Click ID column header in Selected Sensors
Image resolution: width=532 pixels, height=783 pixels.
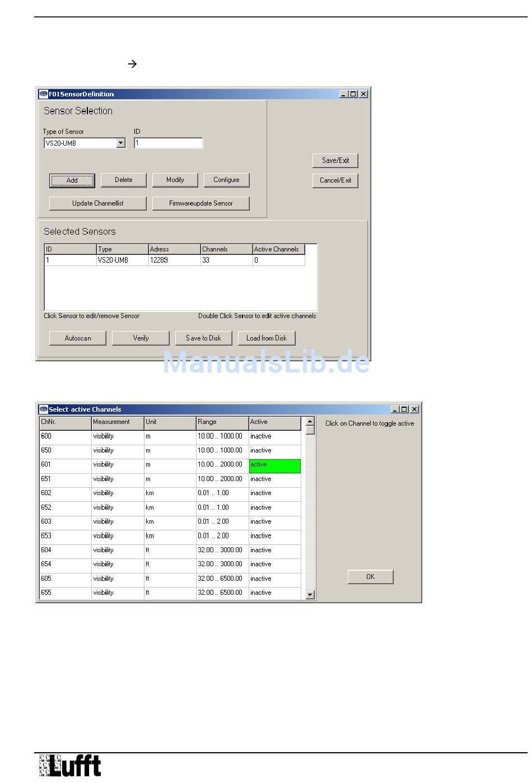71,249
